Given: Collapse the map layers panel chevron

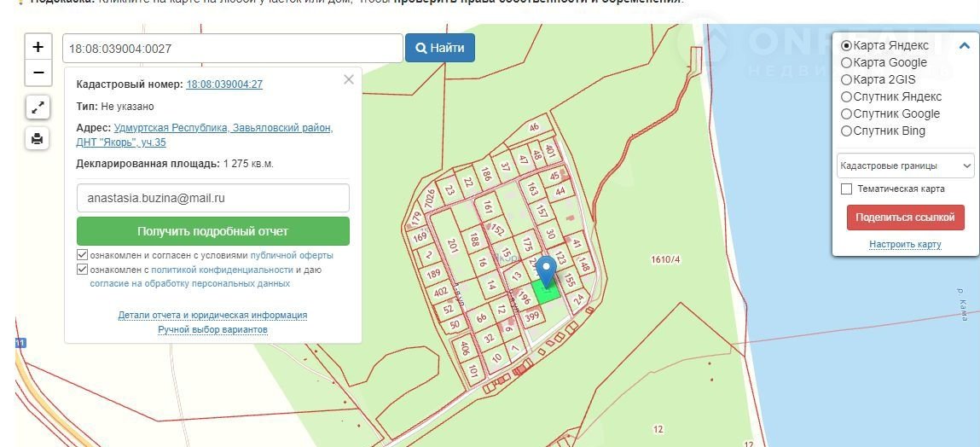Looking at the screenshot, I should (965, 46).
